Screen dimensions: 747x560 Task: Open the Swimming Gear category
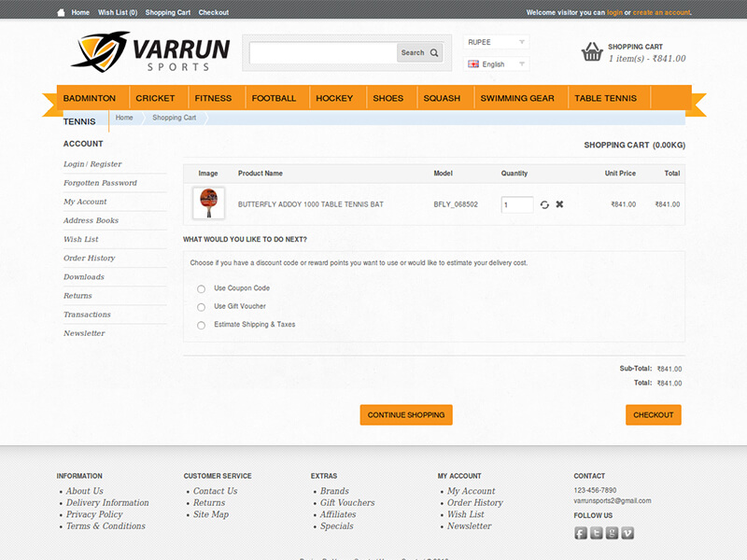517,98
